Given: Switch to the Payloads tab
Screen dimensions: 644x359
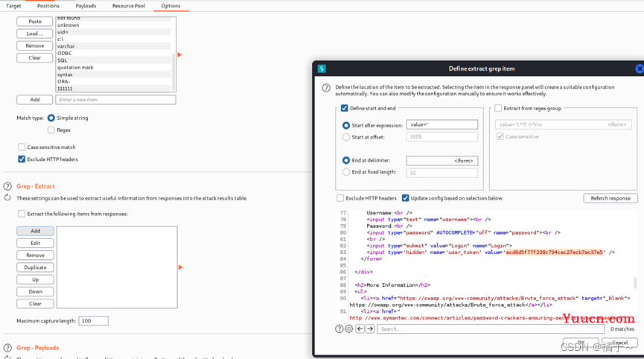Looking at the screenshot, I should point(86,6).
